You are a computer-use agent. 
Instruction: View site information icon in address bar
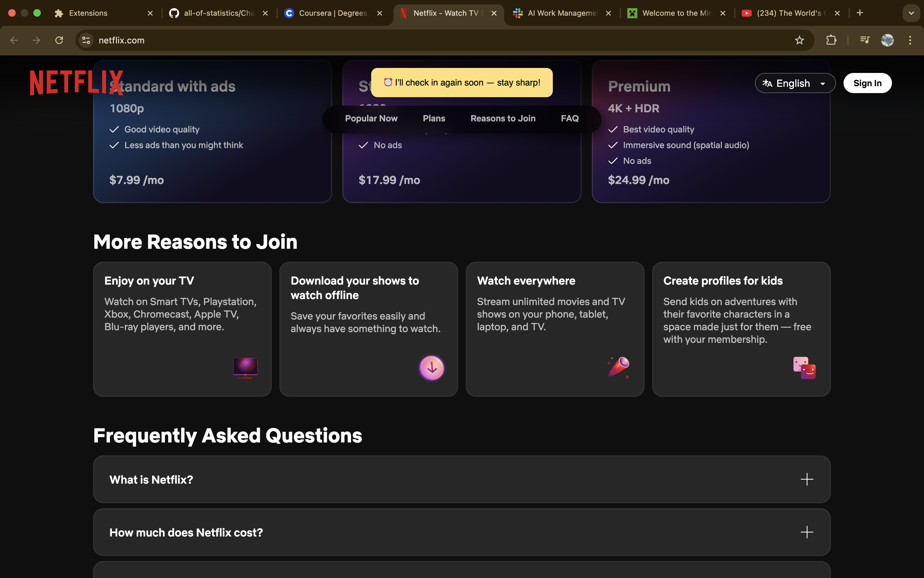(x=86, y=40)
